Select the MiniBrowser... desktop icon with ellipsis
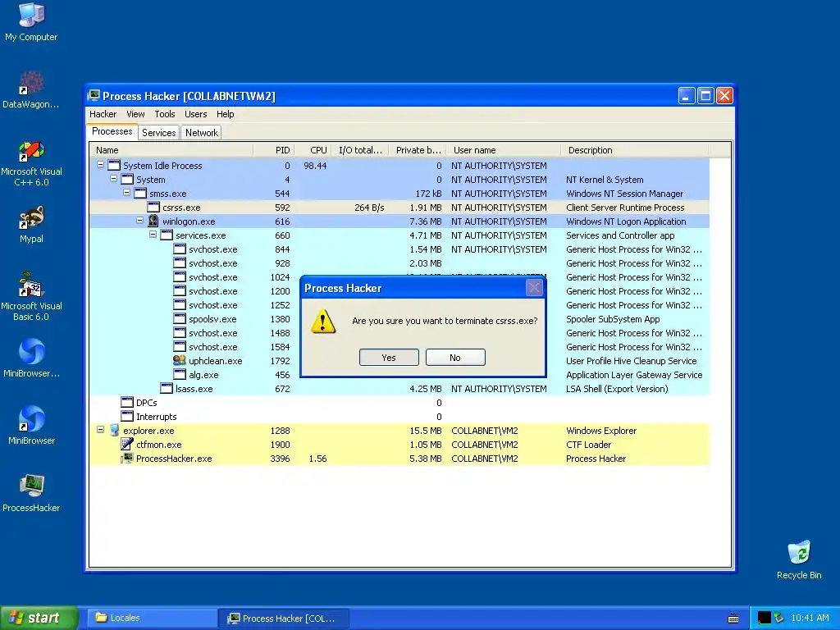This screenshot has height=630, width=840. tap(31, 358)
